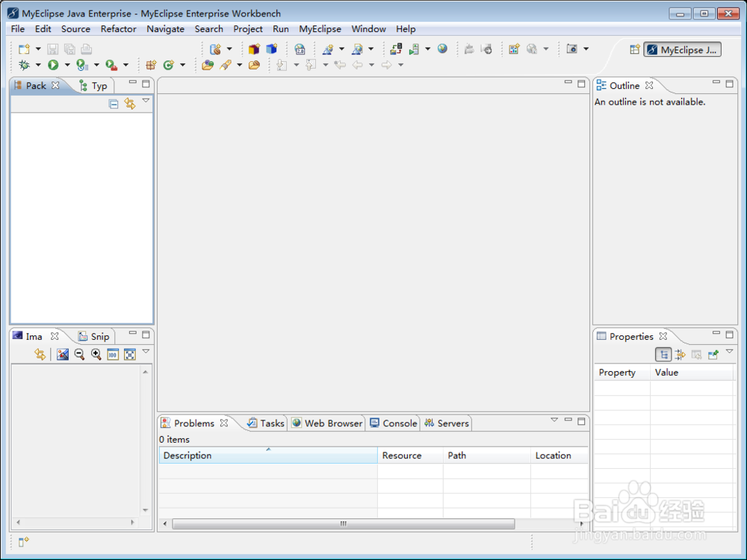Click the 100% actual size icon
This screenshot has height=560, width=747.
click(x=113, y=354)
